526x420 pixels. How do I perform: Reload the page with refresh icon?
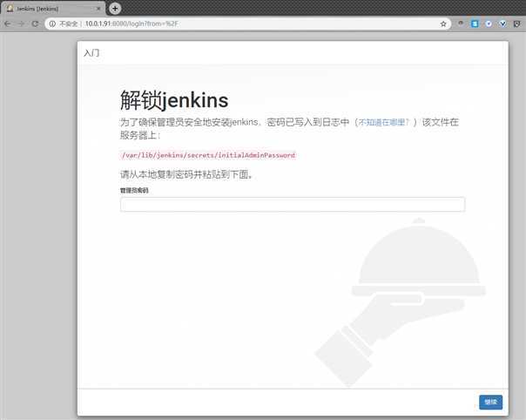[x=35, y=24]
